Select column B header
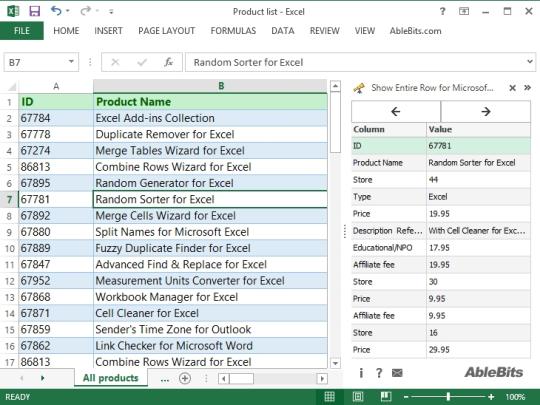 tap(210, 86)
